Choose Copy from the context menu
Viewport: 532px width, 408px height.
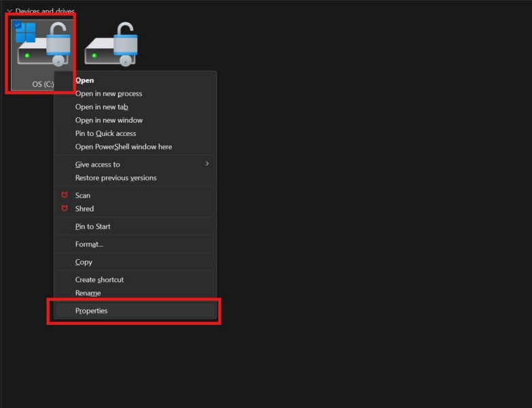tap(135, 262)
